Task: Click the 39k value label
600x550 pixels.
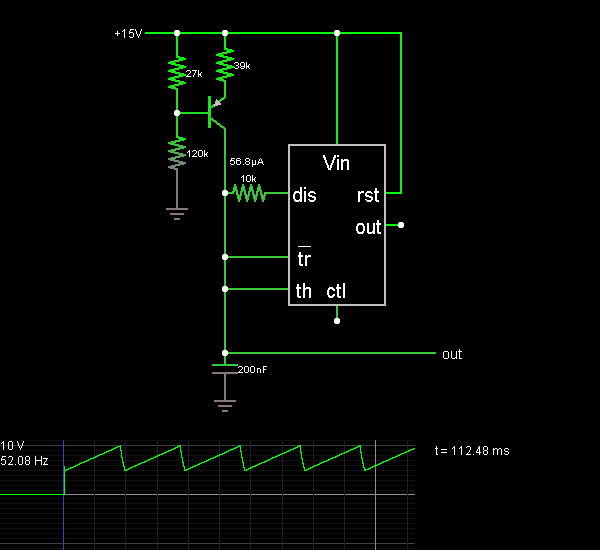Action: point(242,66)
